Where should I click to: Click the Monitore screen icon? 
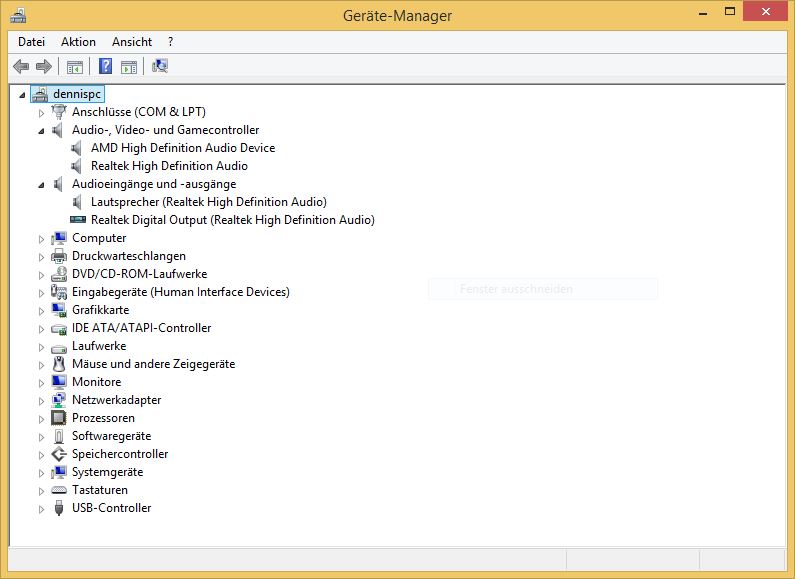pos(59,382)
